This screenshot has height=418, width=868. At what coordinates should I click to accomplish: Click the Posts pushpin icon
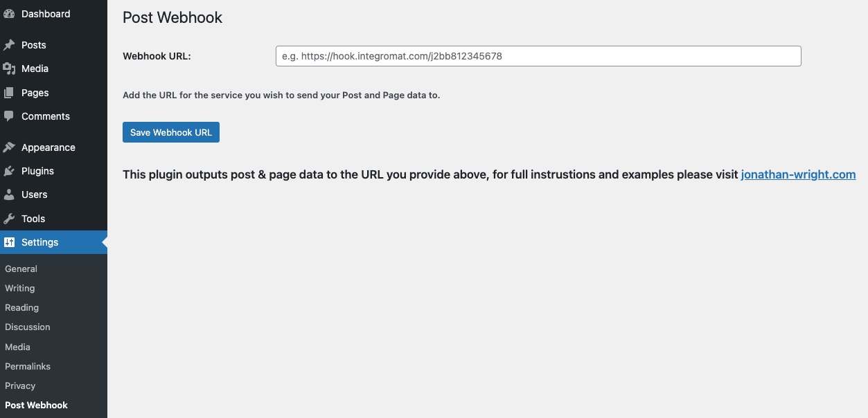9,45
